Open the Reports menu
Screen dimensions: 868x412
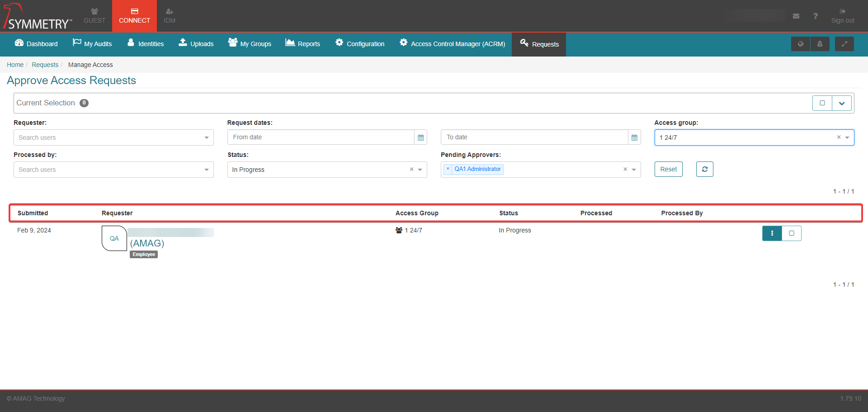[303, 44]
